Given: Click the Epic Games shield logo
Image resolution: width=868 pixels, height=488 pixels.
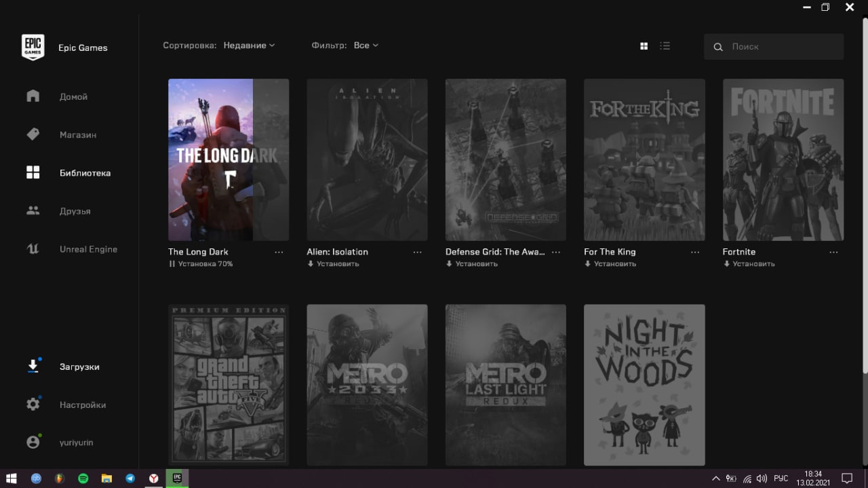Looking at the screenshot, I should (33, 48).
